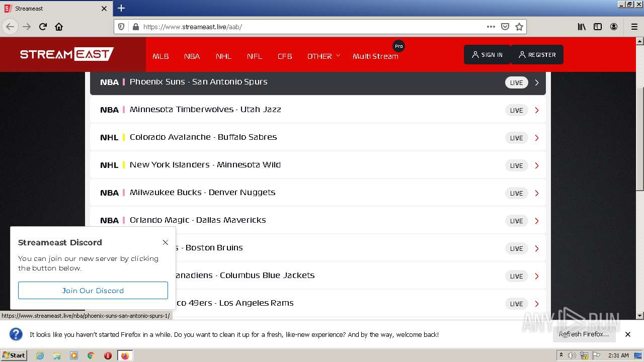Viewport: 644px width, 362px height.
Task: Show tracking protection shield info
Action: pyautogui.click(x=121, y=27)
